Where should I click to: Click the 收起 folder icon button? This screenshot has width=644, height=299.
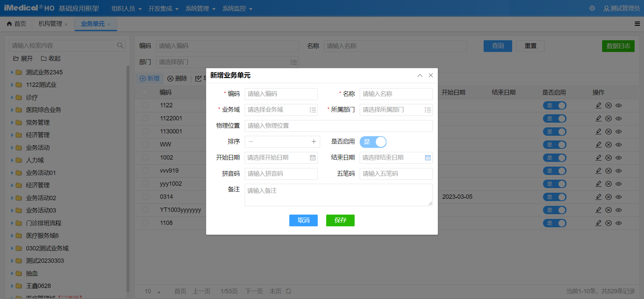51,59
